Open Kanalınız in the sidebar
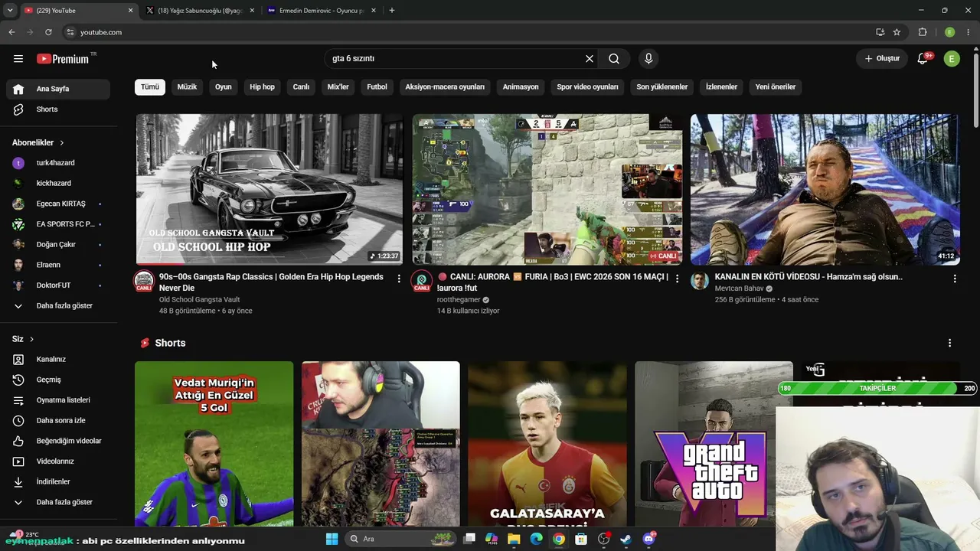The image size is (980, 551). pos(58,360)
